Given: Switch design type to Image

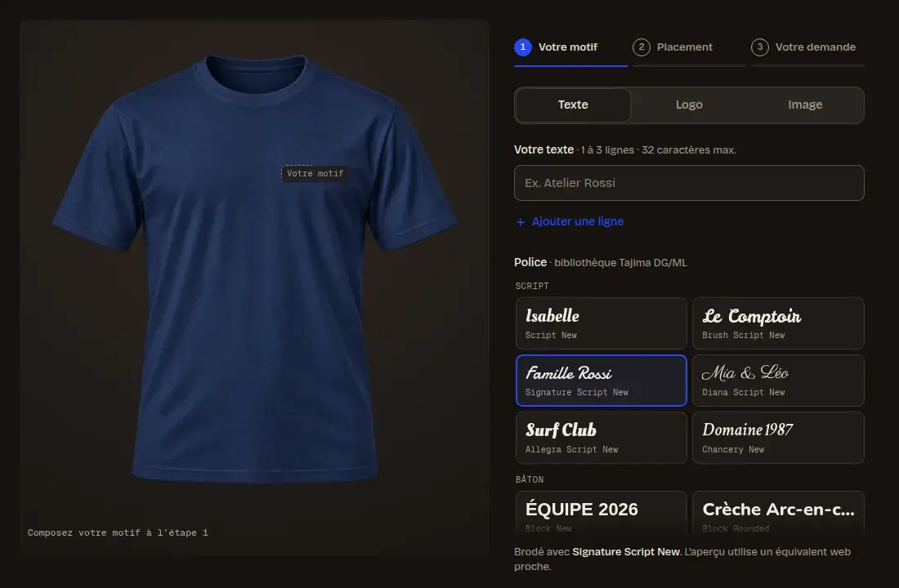Looking at the screenshot, I should (805, 105).
